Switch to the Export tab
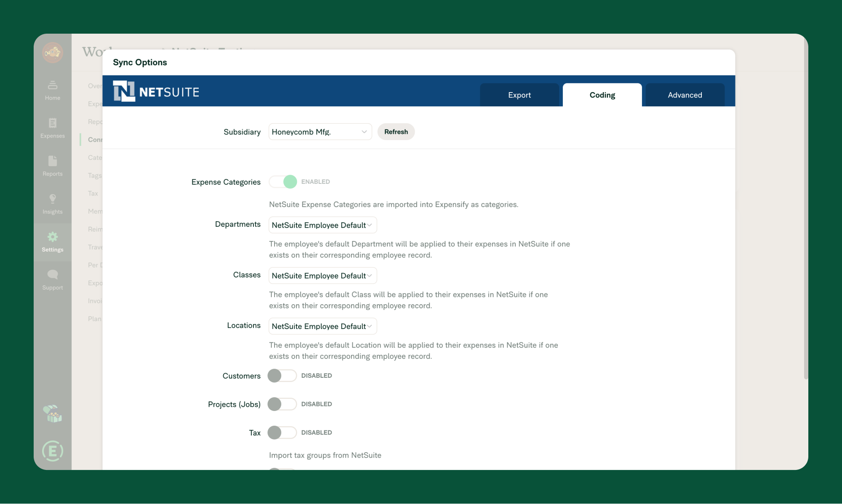 coord(520,95)
